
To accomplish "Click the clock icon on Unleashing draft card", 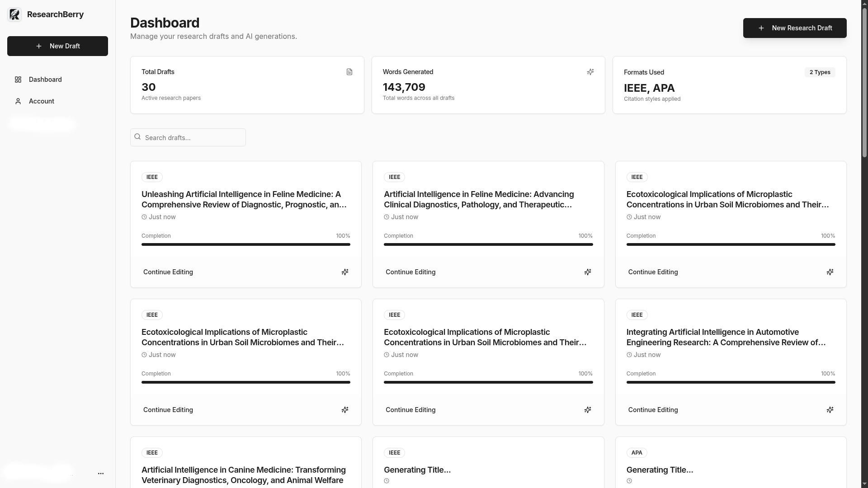I will pyautogui.click(x=144, y=217).
